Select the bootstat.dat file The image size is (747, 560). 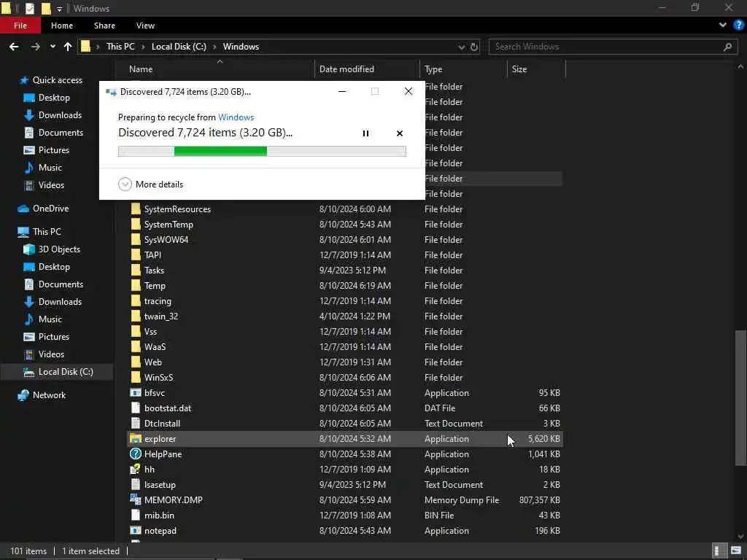[x=168, y=408]
